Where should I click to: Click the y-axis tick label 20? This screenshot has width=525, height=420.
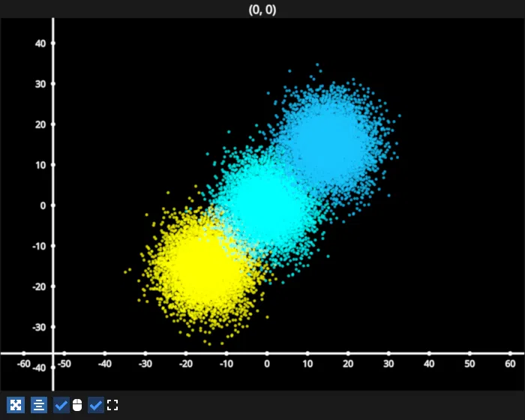point(40,124)
